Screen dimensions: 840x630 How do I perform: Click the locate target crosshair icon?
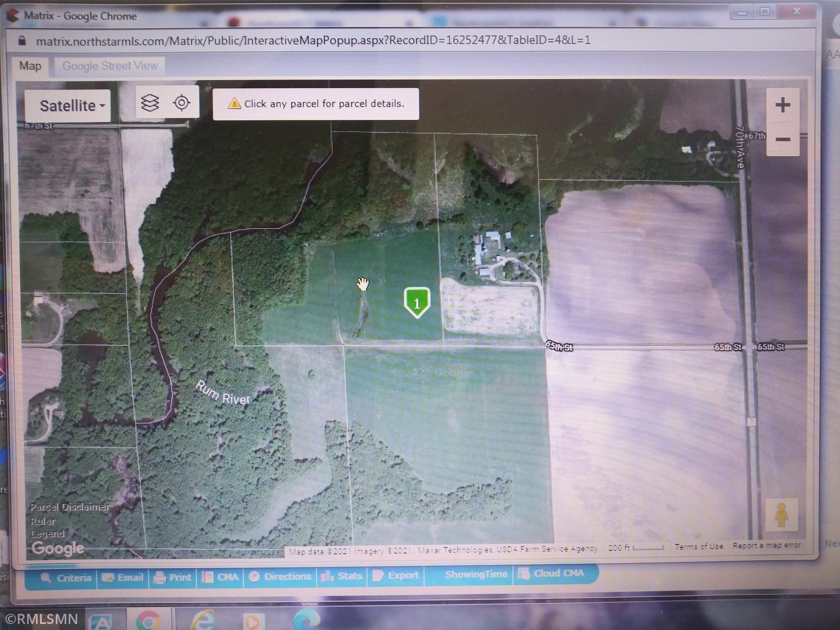click(x=182, y=103)
